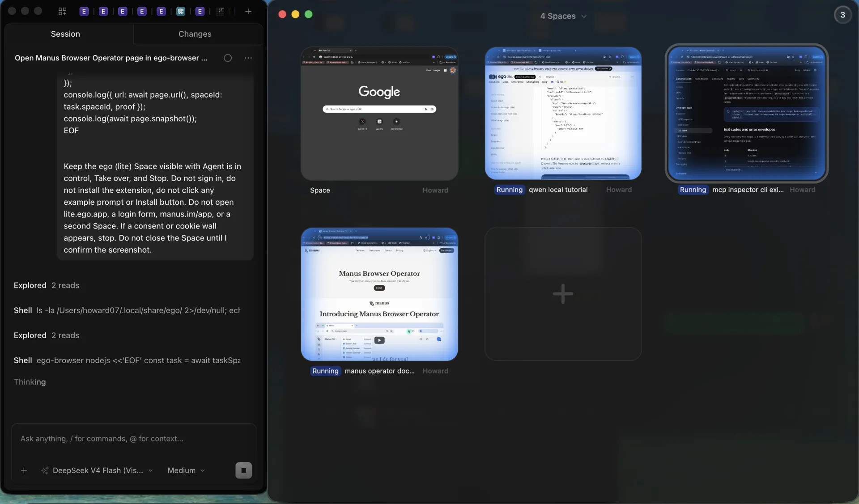Open the '4 Spaces' dropdown
The height and width of the screenshot is (504, 859).
click(x=563, y=16)
